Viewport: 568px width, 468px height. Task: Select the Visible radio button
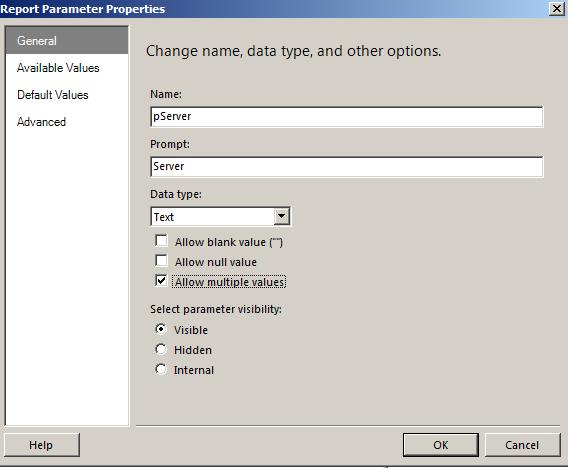click(x=160, y=329)
